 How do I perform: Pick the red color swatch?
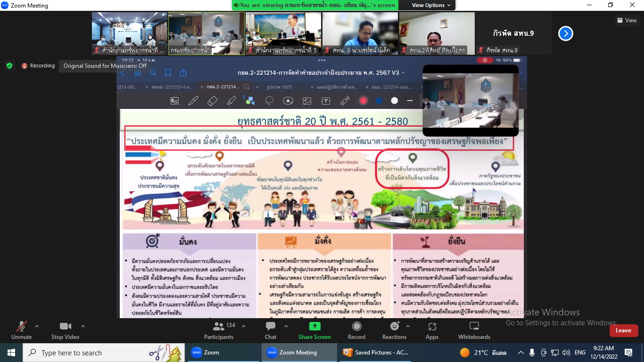coord(363,100)
